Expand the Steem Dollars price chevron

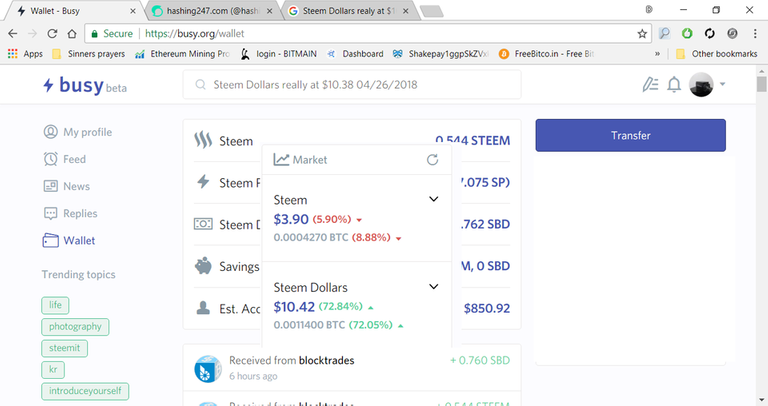tap(433, 287)
